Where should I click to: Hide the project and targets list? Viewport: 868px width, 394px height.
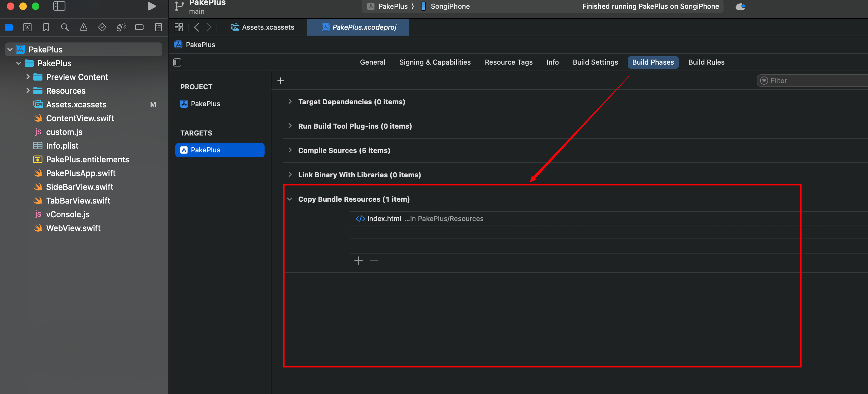tap(177, 62)
